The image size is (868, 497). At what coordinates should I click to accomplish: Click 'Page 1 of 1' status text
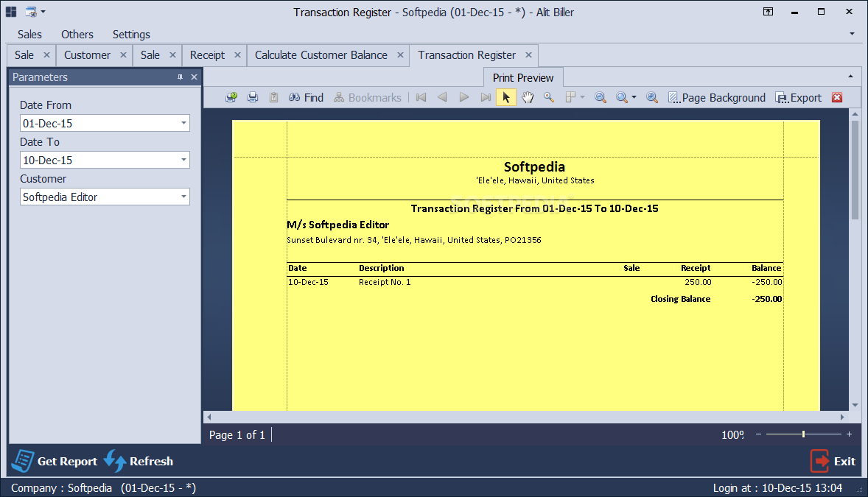[237, 435]
